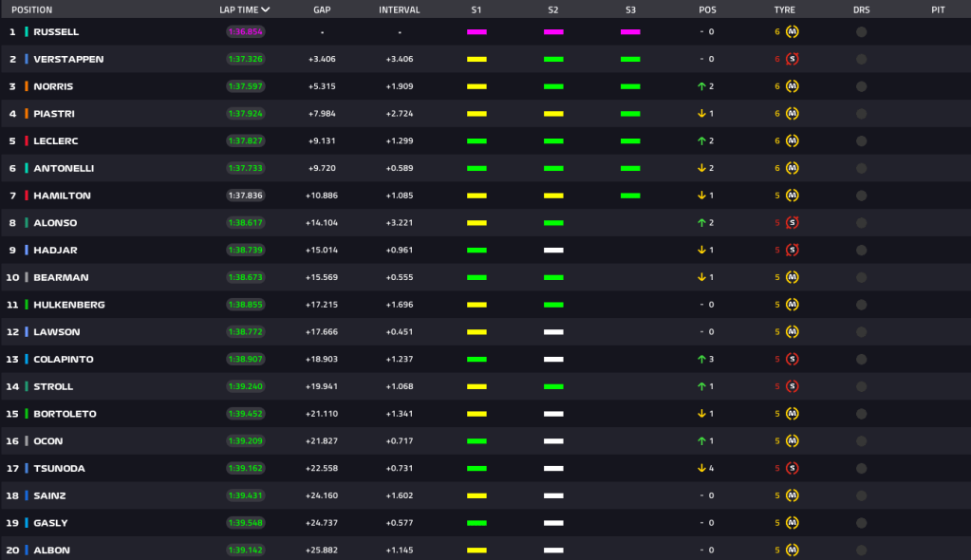The height and width of the screenshot is (560, 971).
Task: Click Alonso's soft tyre icon
Action: point(792,222)
